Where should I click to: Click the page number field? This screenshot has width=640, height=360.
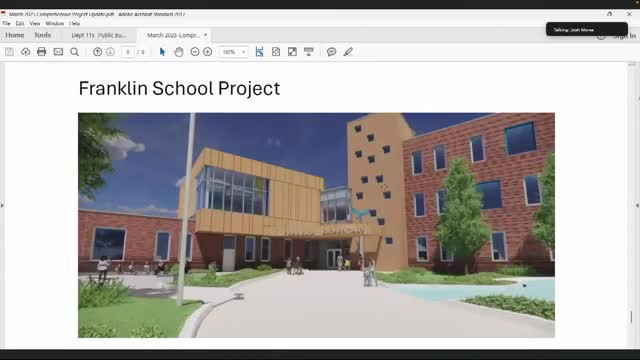pos(128,52)
